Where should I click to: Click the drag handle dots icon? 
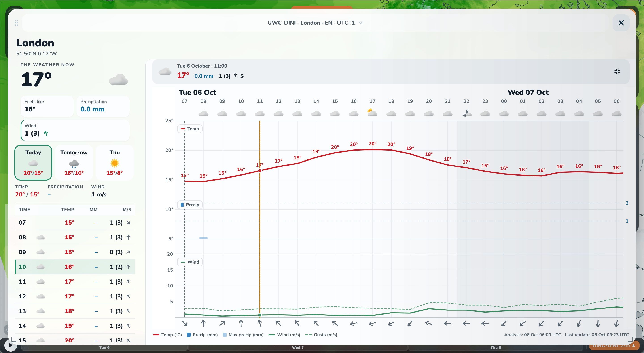pos(16,23)
